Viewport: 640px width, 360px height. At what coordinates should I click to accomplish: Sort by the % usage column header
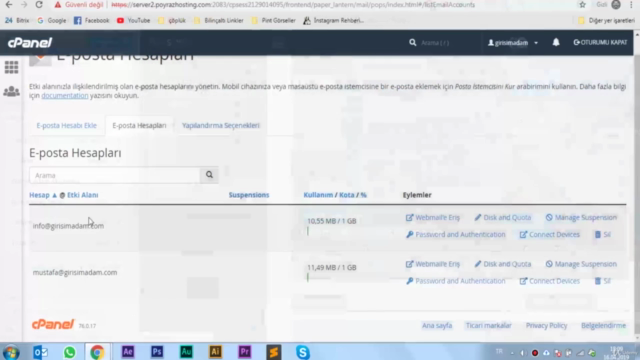[x=363, y=195]
